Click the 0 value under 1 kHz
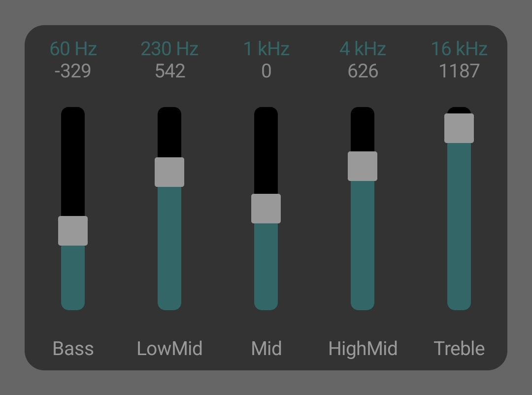Viewport: 532px width, 395px height. (x=266, y=71)
